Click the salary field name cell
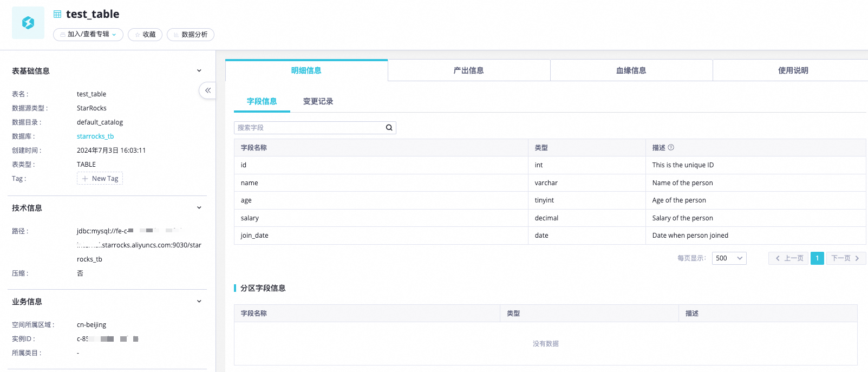The width and height of the screenshot is (868, 372). [381, 218]
